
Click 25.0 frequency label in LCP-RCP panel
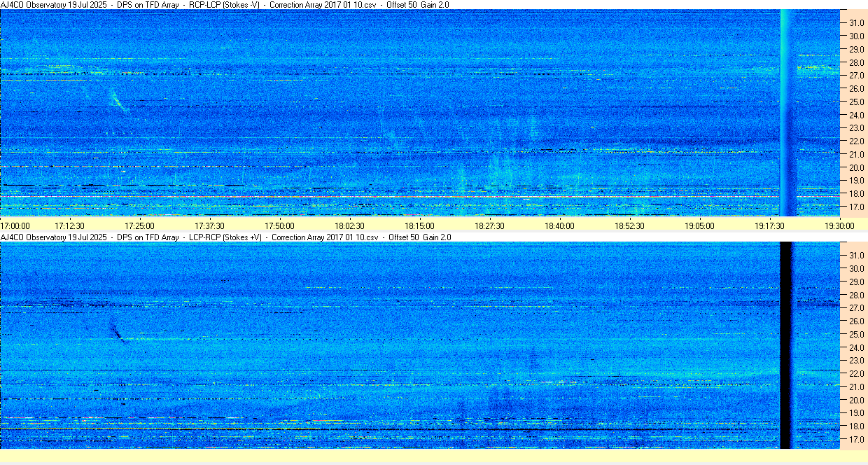[857, 335]
